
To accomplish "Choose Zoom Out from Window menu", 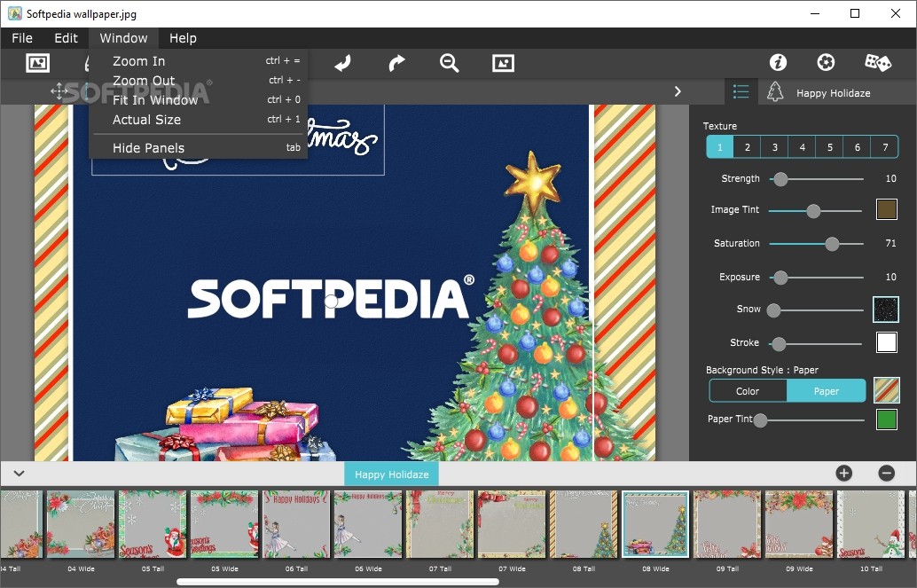I will (x=199, y=80).
